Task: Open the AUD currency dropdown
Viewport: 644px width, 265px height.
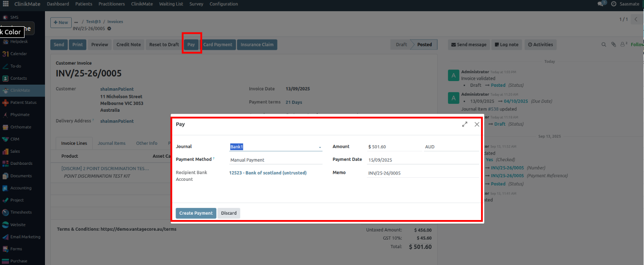Action: pos(451,147)
